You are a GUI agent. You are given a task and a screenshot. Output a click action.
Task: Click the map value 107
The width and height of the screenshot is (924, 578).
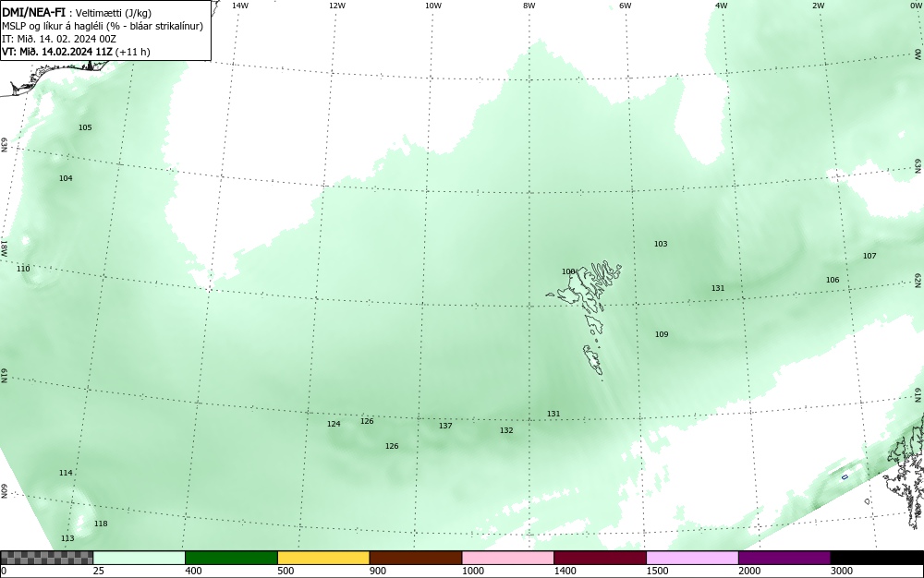(869, 256)
